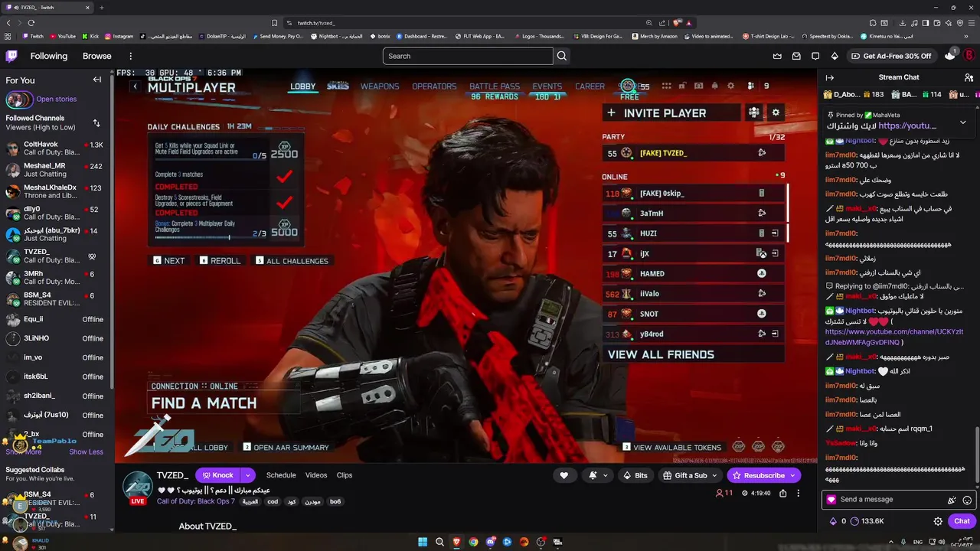Go to Following page
This screenshot has height=551, width=980.
(x=49, y=56)
